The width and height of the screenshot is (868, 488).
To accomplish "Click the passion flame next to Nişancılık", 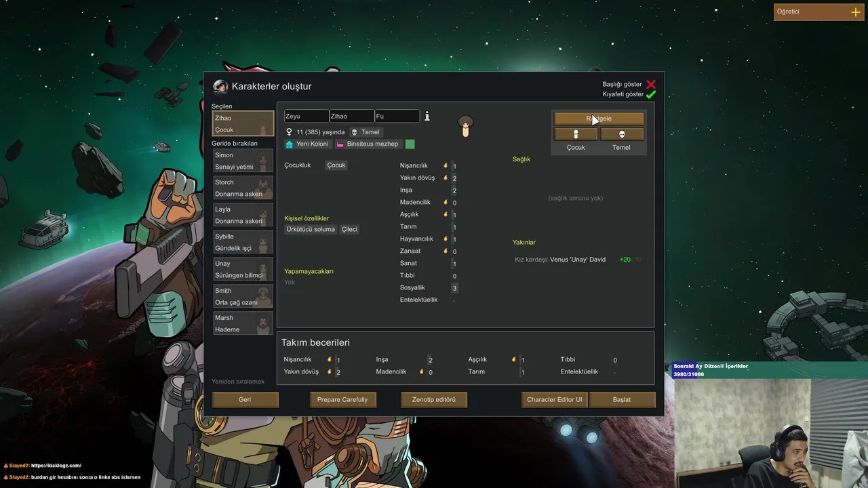I will (x=446, y=165).
